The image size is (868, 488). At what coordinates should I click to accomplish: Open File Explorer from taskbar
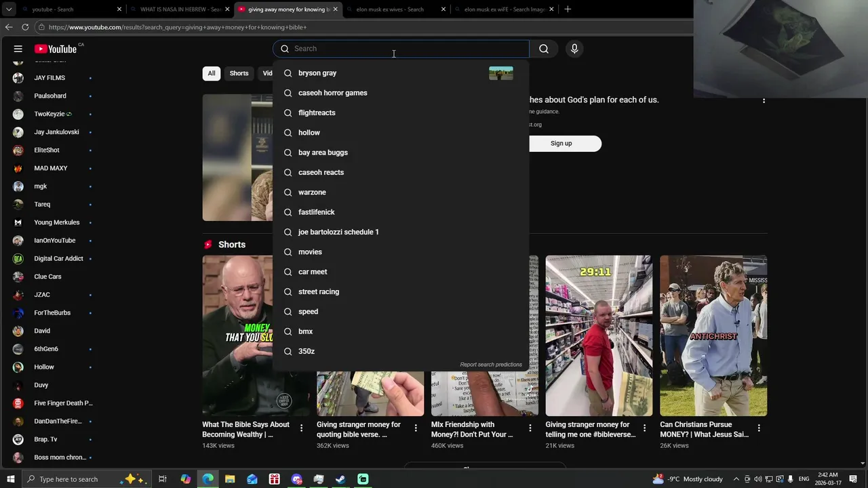[230, 479]
